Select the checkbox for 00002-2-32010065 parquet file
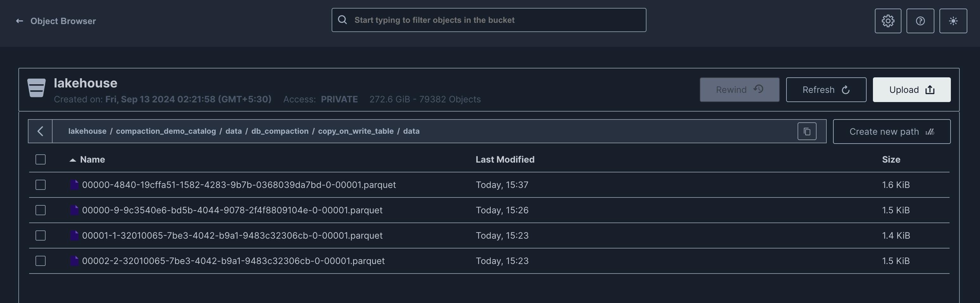This screenshot has height=303, width=980. (40, 261)
